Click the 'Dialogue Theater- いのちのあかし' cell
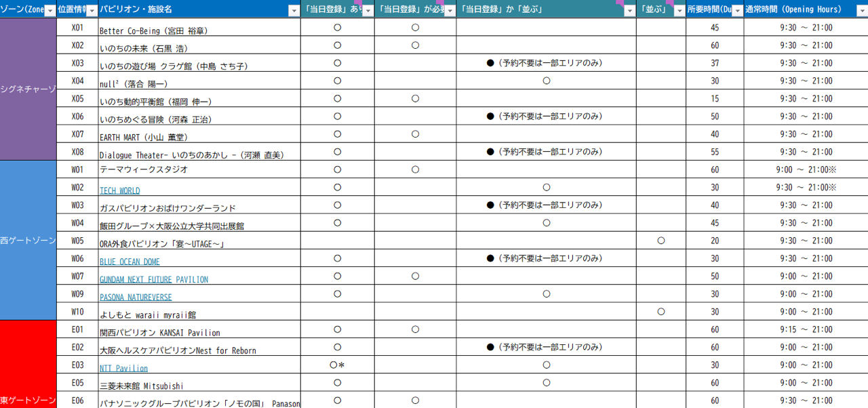This screenshot has width=868, height=408. pyautogui.click(x=199, y=152)
